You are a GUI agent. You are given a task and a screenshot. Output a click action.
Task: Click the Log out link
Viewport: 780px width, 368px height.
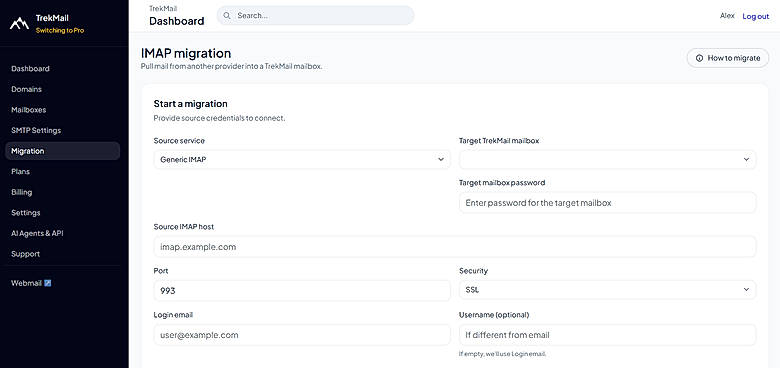(756, 16)
